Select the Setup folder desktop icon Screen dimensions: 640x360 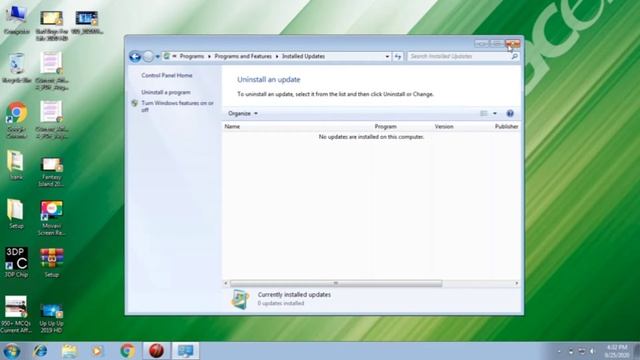click(x=16, y=214)
